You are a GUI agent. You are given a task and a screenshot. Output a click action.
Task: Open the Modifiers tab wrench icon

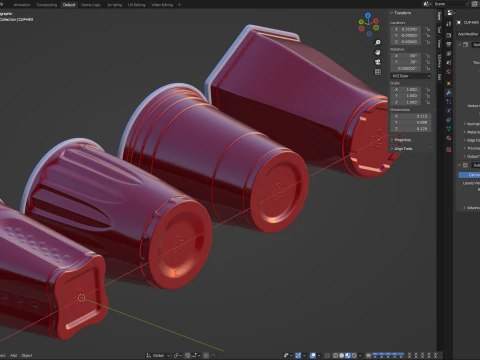(x=449, y=93)
